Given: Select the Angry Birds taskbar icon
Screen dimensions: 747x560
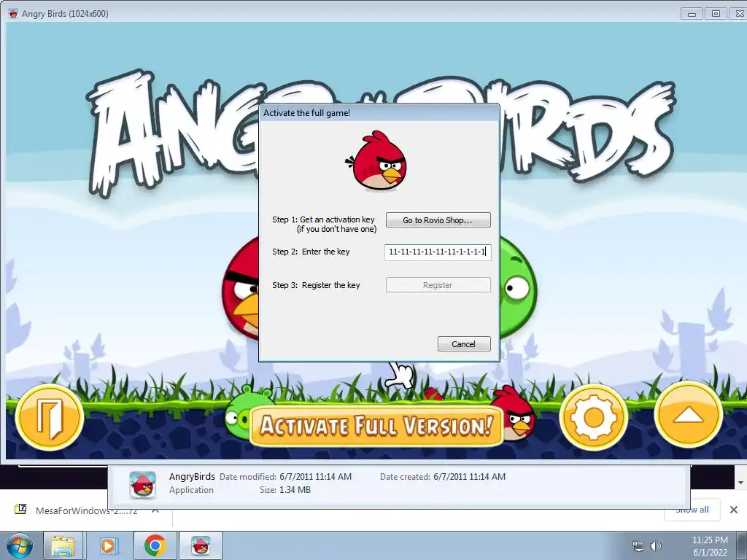Looking at the screenshot, I should pyautogui.click(x=201, y=545).
